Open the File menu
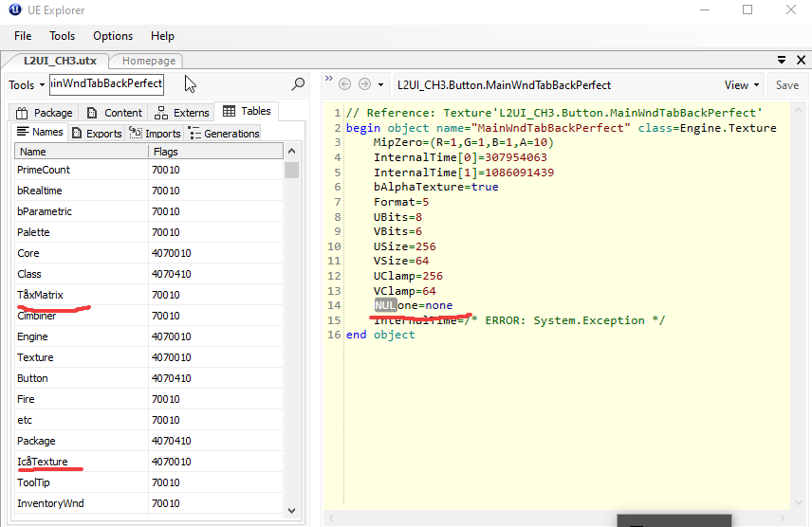This screenshot has height=527, width=812. 23,36
